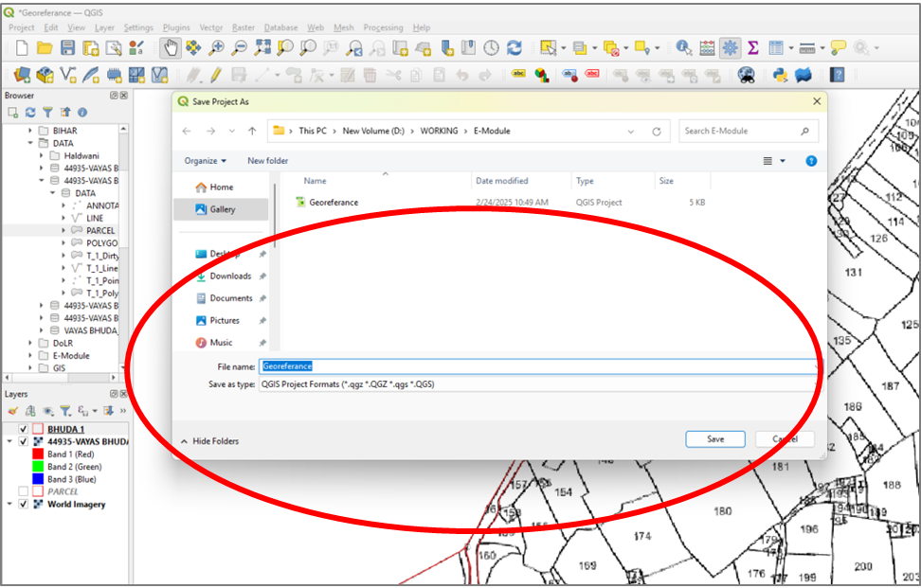The height and width of the screenshot is (588, 921).
Task: Enable the PARCEL layer checkbox
Action: coord(24,491)
